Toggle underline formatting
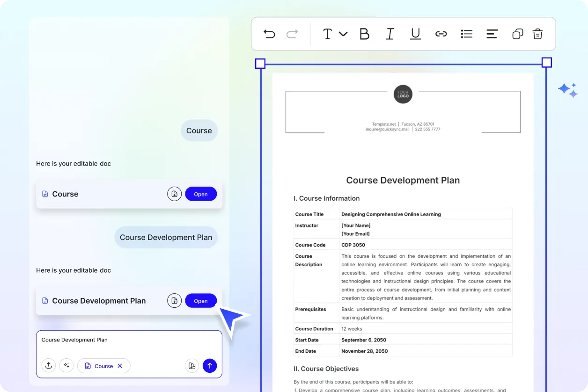This screenshot has height=392, width=588. [x=415, y=34]
